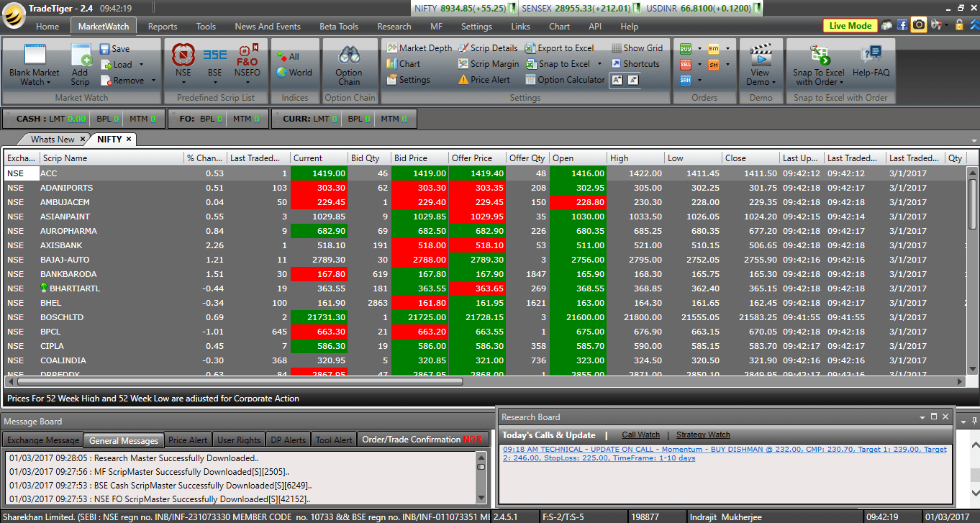Open the Call Watch link
This screenshot has height=523, width=980.
pos(640,435)
